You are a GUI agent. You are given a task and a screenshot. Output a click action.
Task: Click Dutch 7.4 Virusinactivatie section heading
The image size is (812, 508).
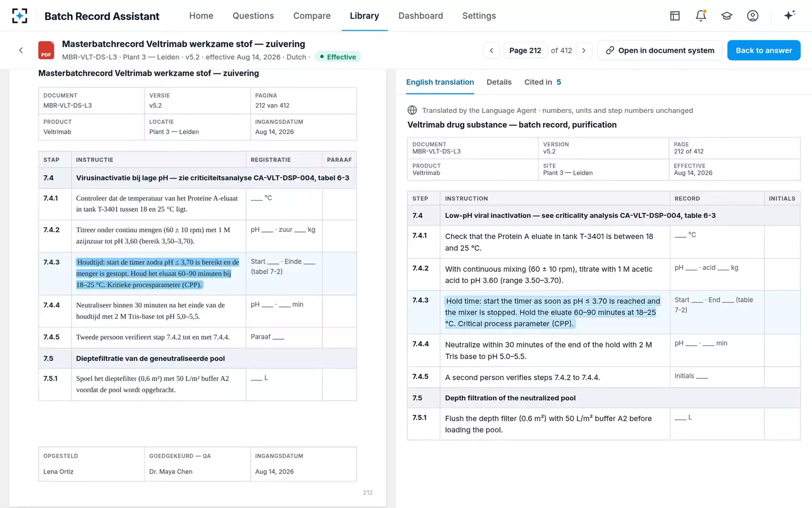[213, 178]
